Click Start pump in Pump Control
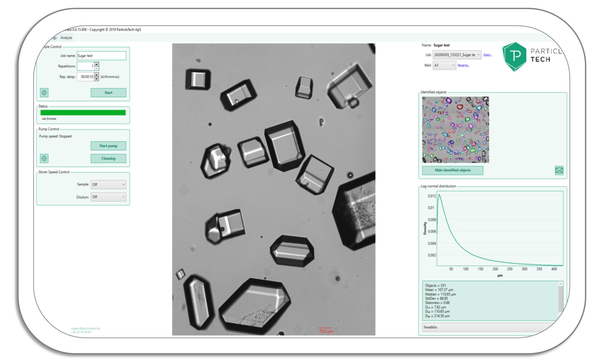The image size is (604, 364). point(108,146)
